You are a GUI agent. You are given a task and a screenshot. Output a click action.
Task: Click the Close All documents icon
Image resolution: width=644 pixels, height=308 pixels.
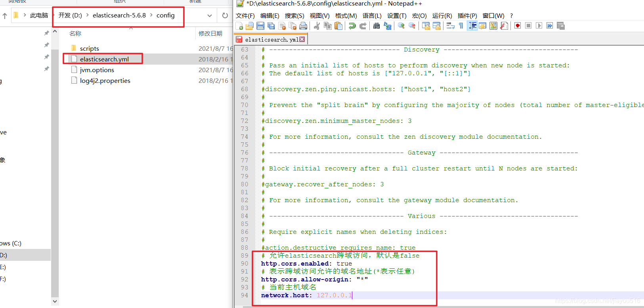pos(293,26)
